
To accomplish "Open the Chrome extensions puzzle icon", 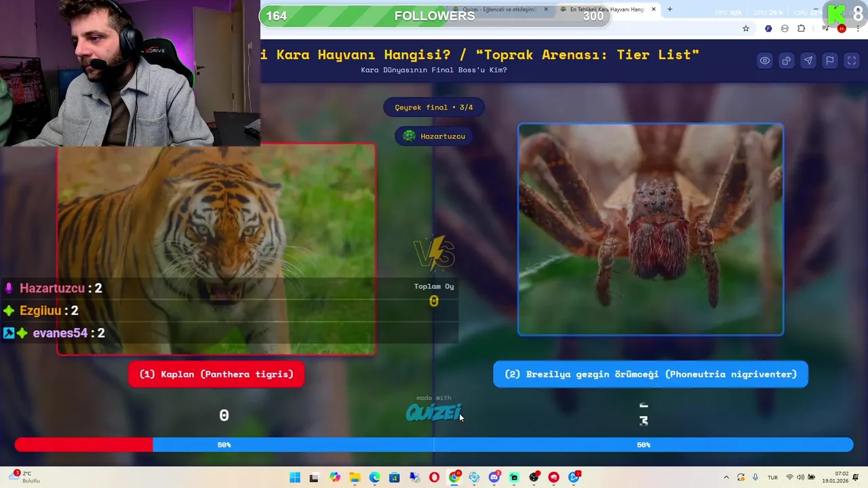I will coord(801,28).
